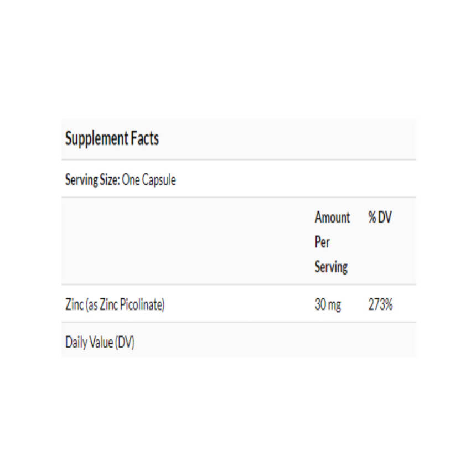The image size is (476, 476).
Task: Click the "30 mg" amount value
Action: 328,304
